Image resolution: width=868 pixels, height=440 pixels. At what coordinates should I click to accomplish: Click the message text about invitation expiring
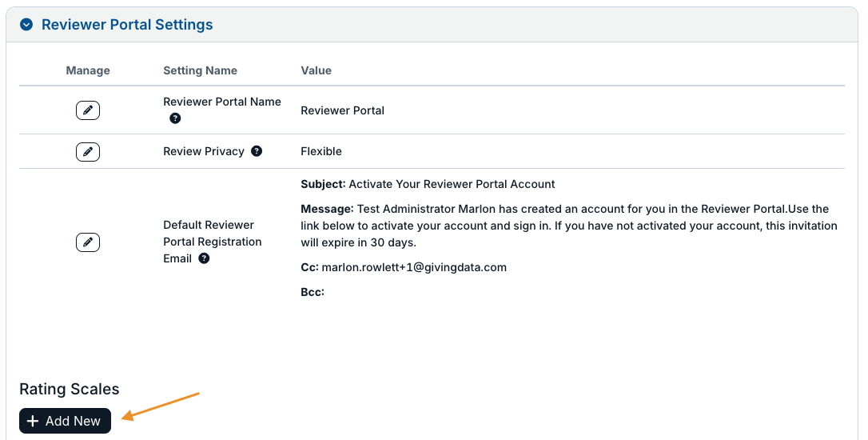pyautogui.click(x=569, y=226)
